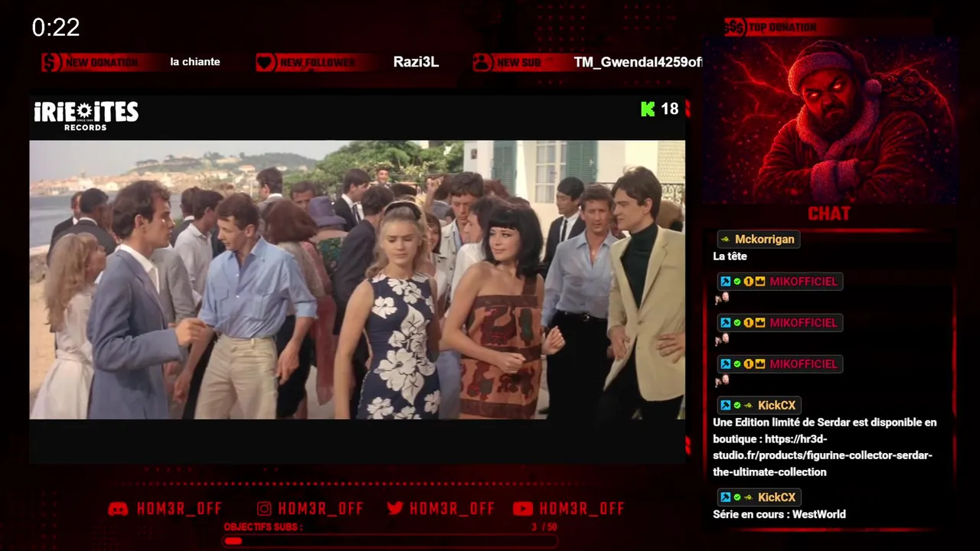The height and width of the screenshot is (551, 980).
Task: Click the HOM3R_OFF Discord handle
Action: [x=179, y=509]
